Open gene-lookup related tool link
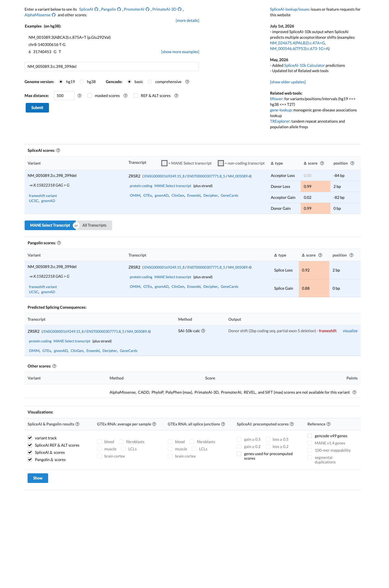Viewport: 389px width, 588px height. pyautogui.click(x=280, y=110)
